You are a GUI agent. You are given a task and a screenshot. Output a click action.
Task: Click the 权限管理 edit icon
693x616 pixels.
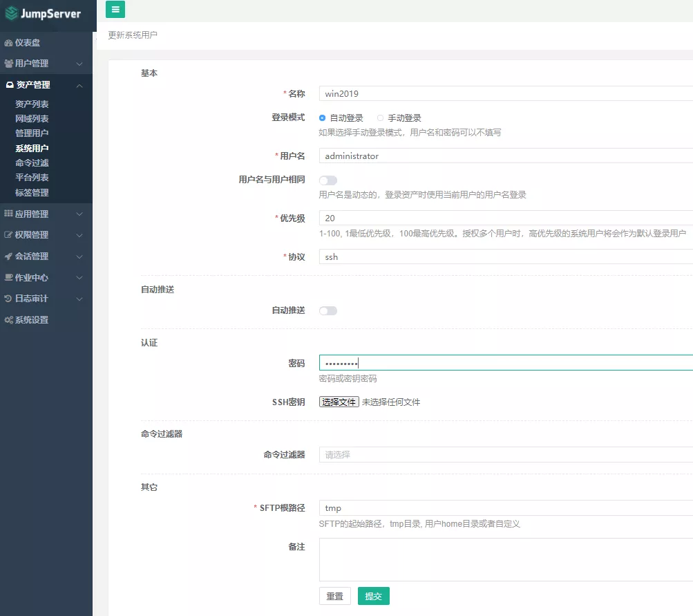tap(8, 235)
